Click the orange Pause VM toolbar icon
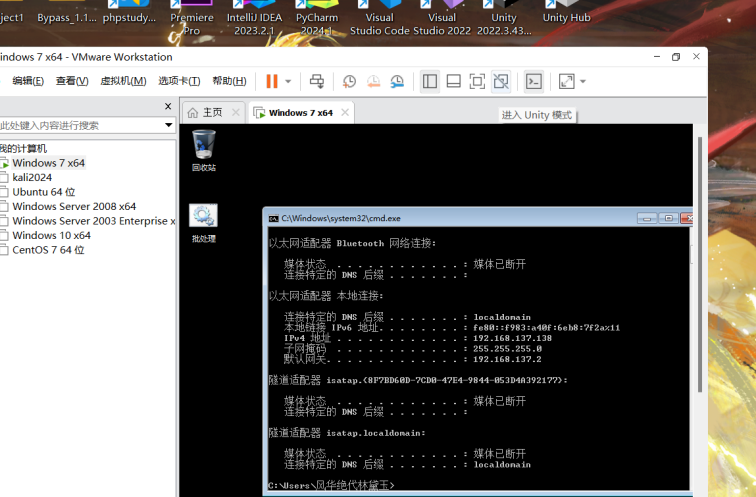This screenshot has height=497, width=756. pyautogui.click(x=271, y=81)
